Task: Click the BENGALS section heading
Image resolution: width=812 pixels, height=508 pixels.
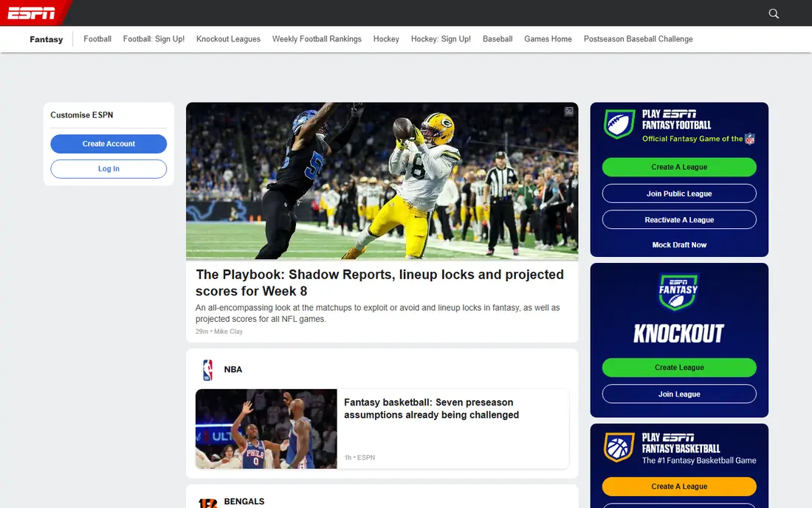Action: tap(244, 501)
